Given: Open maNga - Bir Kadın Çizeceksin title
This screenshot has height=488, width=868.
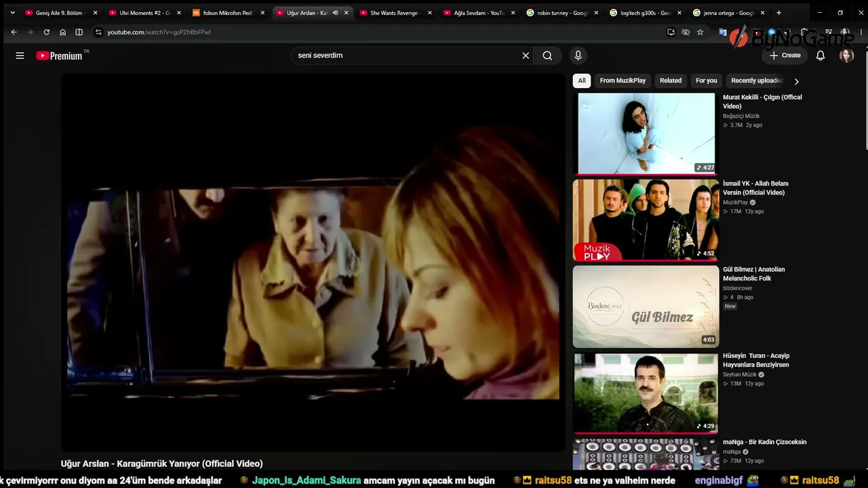Looking at the screenshot, I should coord(765,442).
